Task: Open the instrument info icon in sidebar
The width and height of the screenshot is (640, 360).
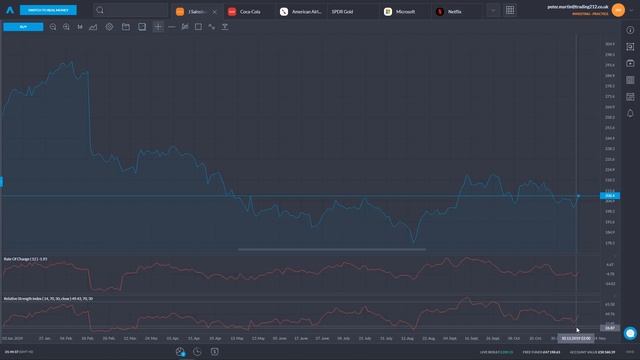Action: 630,30
